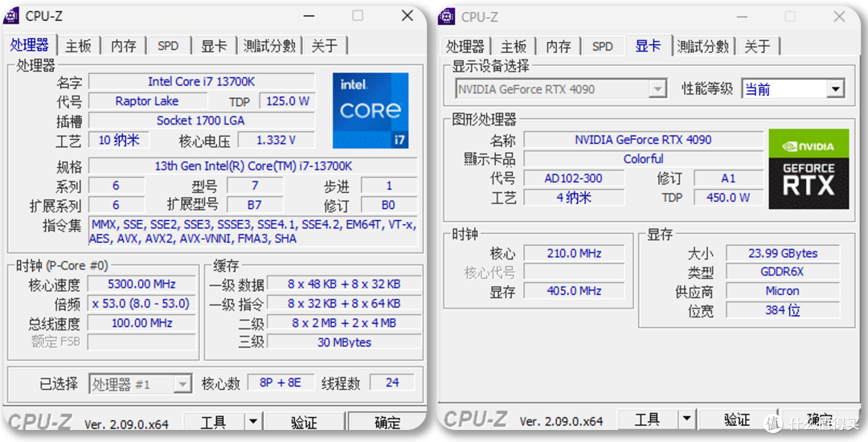The width and height of the screenshot is (868, 442).
Task: Click the 24 thread count value
Action: 392,383
